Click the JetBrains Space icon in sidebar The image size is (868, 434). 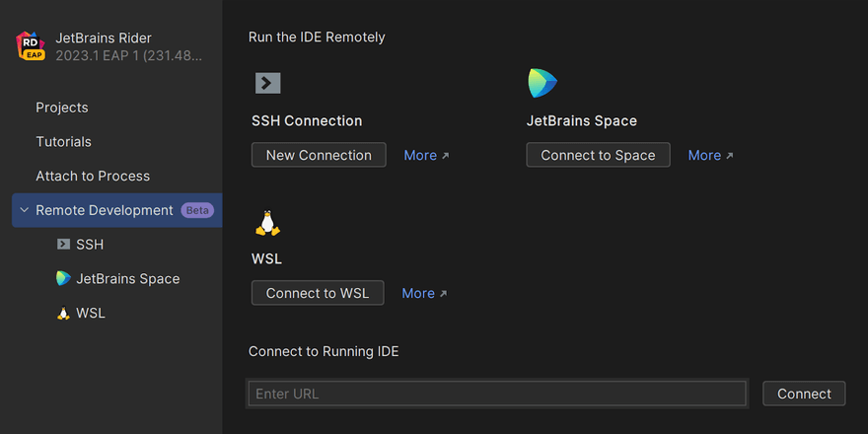(x=63, y=279)
